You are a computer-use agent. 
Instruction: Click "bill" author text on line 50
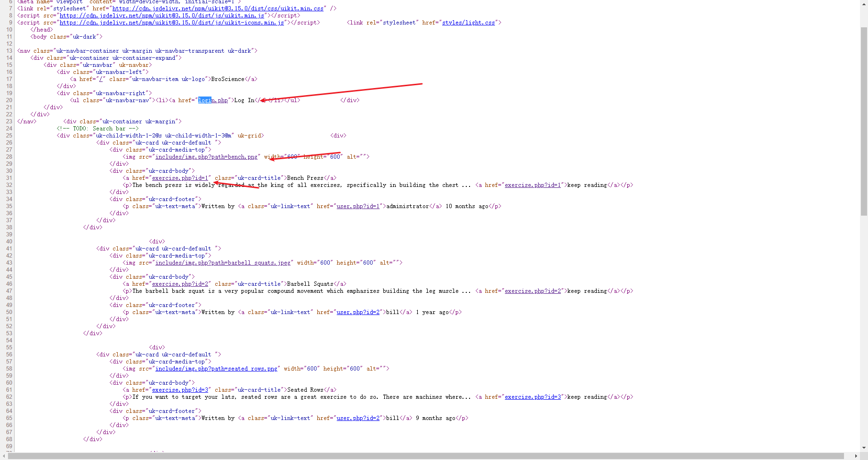tap(393, 312)
